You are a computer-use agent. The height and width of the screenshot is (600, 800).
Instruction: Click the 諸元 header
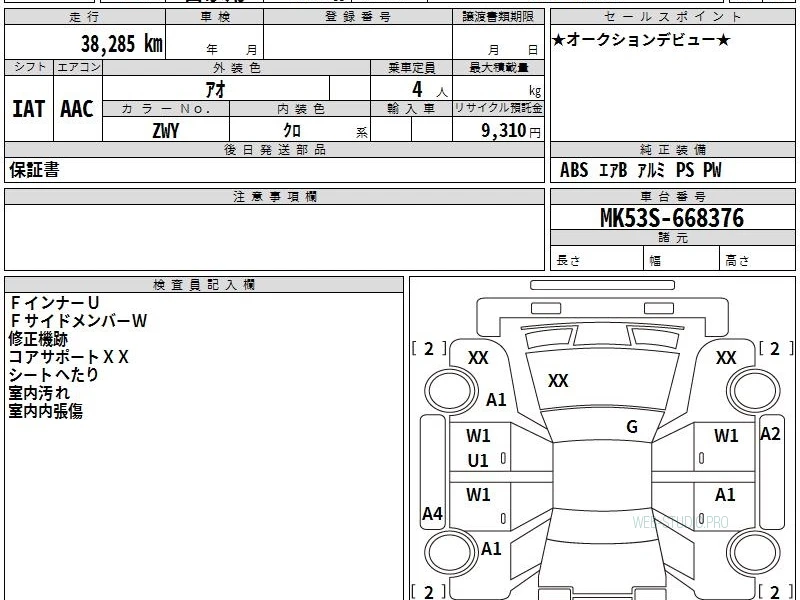click(672, 238)
